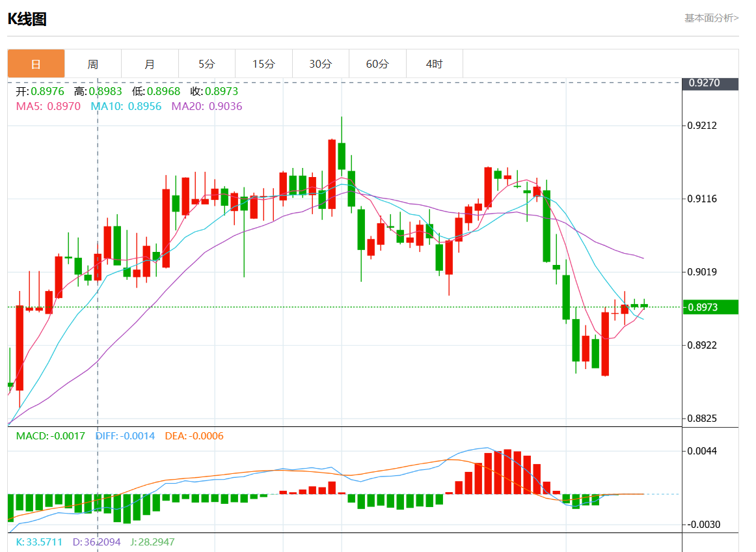Click the MA5: 0.8970 legend
756x552 pixels.
48,106
